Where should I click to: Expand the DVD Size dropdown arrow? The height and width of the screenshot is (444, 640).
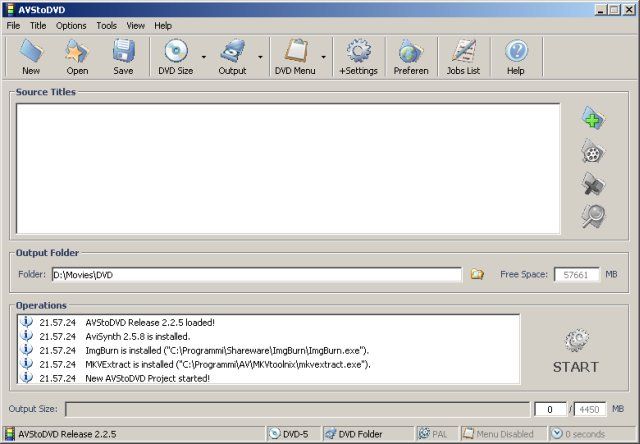pos(204,57)
